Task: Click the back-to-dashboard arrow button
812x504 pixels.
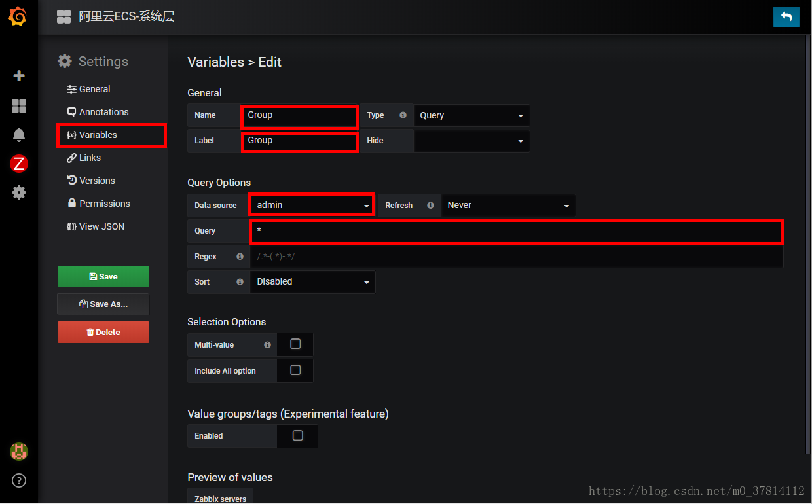Action: [786, 17]
